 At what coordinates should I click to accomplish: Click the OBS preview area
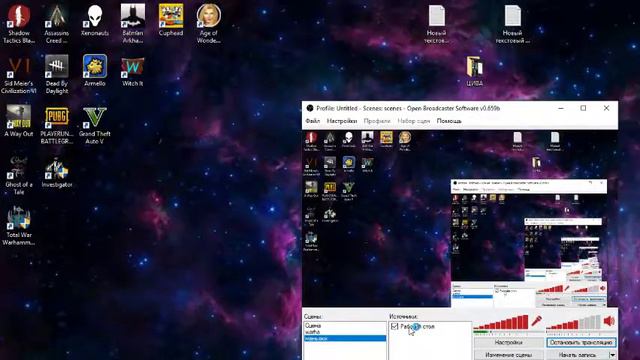click(x=460, y=218)
